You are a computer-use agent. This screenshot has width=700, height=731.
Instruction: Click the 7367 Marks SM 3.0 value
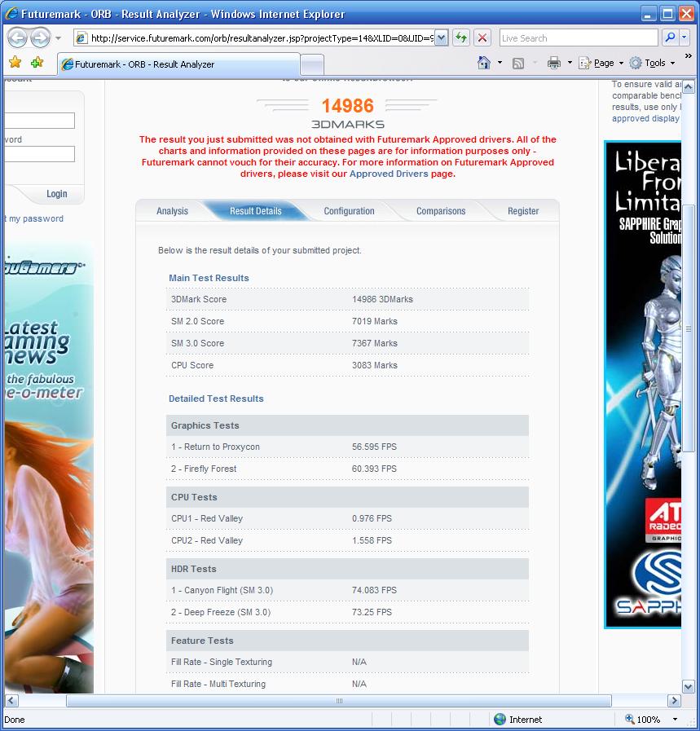tap(375, 343)
